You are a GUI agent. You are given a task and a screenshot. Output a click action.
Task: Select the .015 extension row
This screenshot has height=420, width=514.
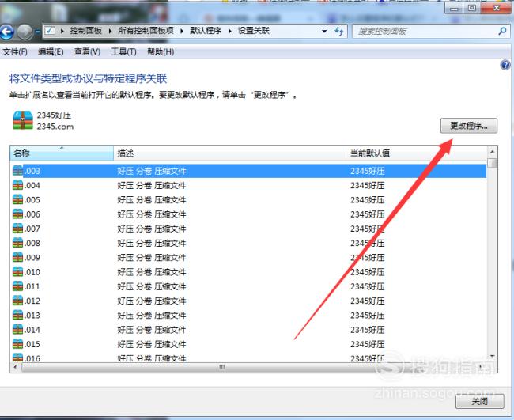point(248,344)
